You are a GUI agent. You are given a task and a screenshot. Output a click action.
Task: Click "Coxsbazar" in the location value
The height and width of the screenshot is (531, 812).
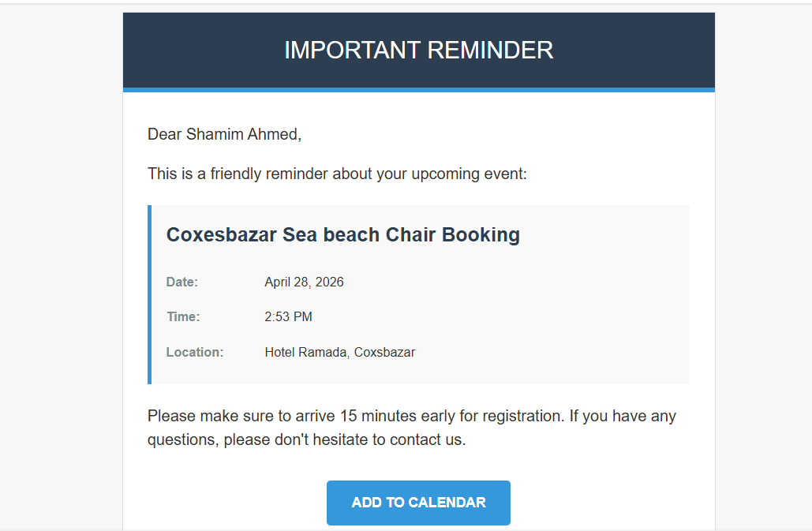[x=384, y=353]
